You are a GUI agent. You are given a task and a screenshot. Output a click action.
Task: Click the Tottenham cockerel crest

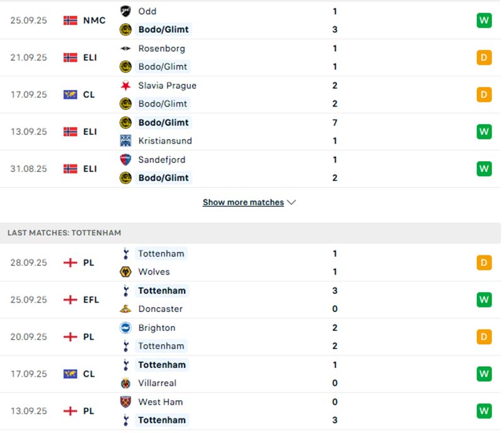point(126,253)
